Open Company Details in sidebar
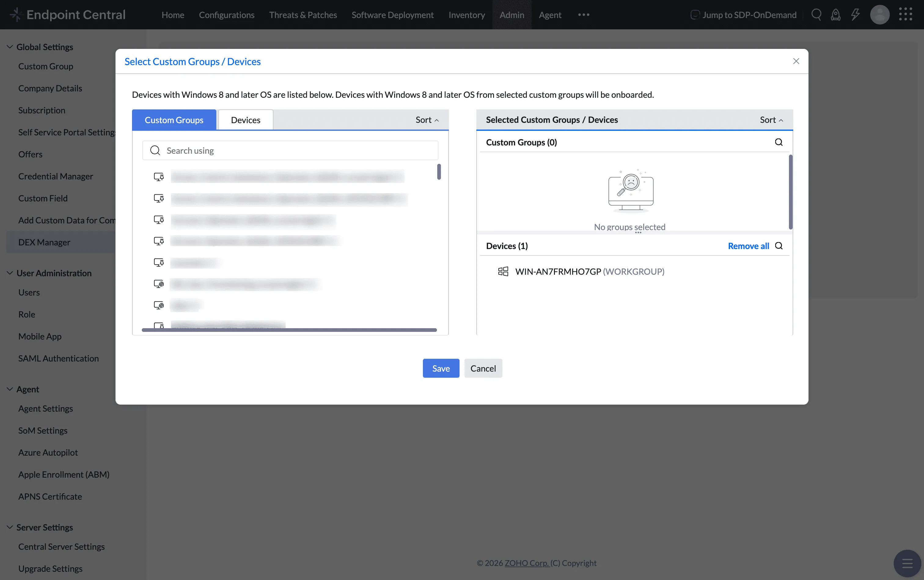Screen dimensions: 924x580 pyautogui.click(x=50, y=88)
